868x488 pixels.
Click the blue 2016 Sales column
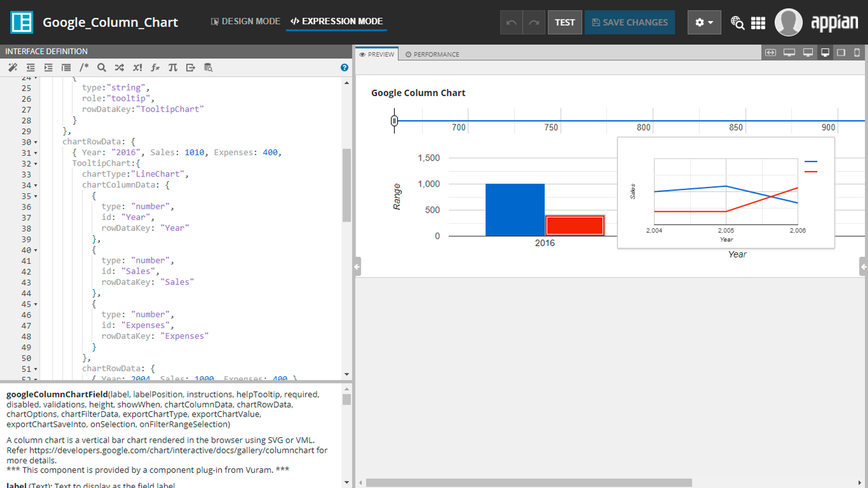[x=514, y=210]
